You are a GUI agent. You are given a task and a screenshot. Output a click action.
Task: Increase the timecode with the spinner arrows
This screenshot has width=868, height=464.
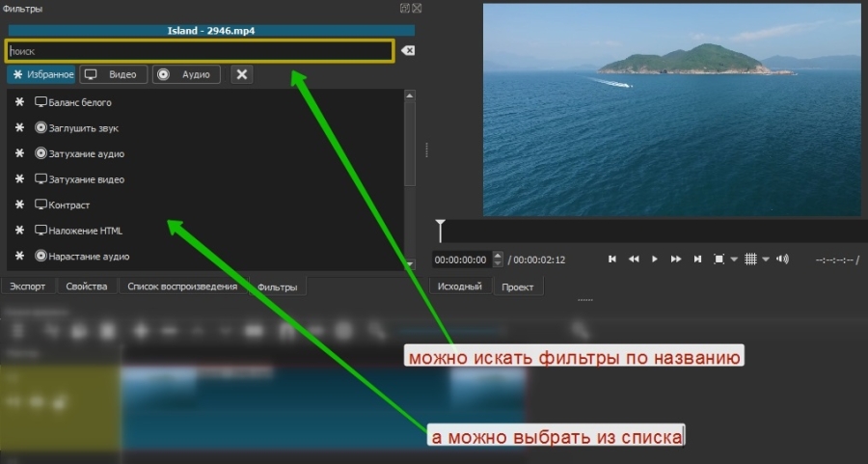[498, 256]
